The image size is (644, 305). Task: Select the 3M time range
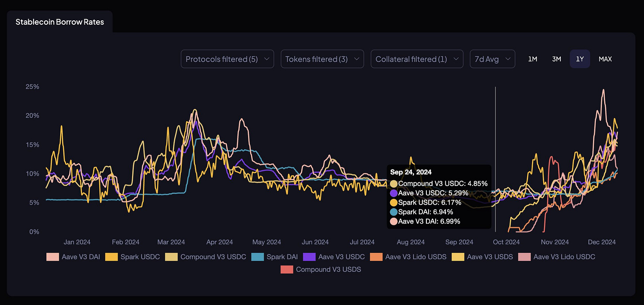[556, 59]
